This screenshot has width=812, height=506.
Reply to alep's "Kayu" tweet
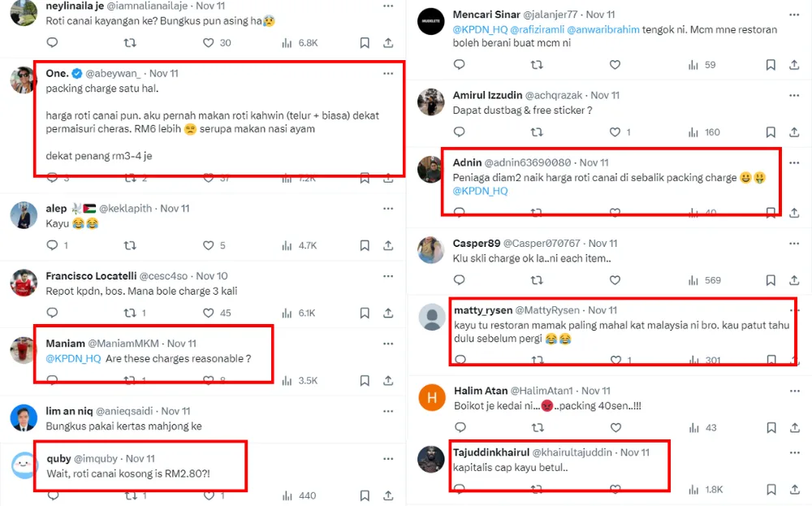pyautogui.click(x=52, y=244)
